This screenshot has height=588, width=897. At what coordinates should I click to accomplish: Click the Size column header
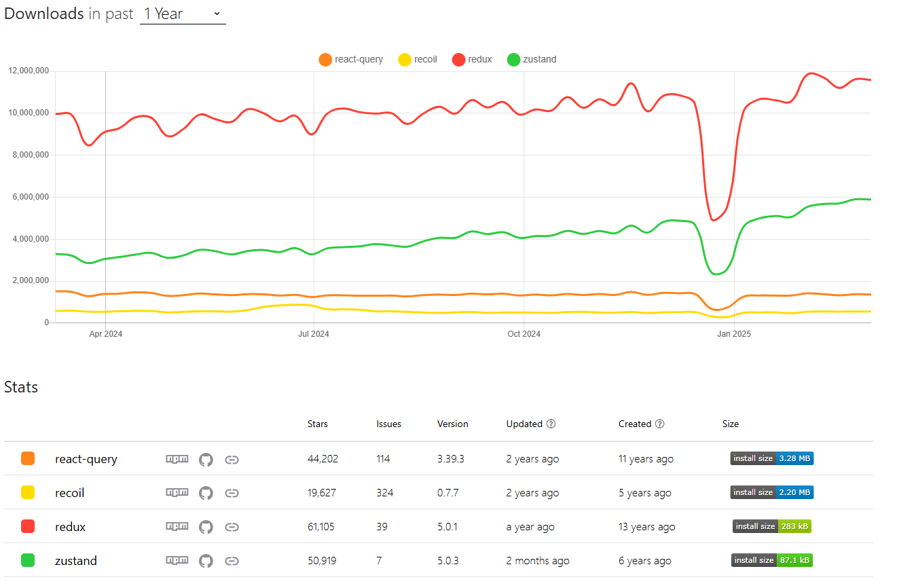pos(731,424)
